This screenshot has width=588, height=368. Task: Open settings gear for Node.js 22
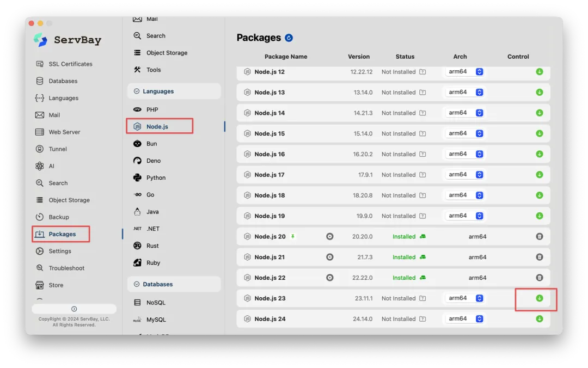coord(329,278)
